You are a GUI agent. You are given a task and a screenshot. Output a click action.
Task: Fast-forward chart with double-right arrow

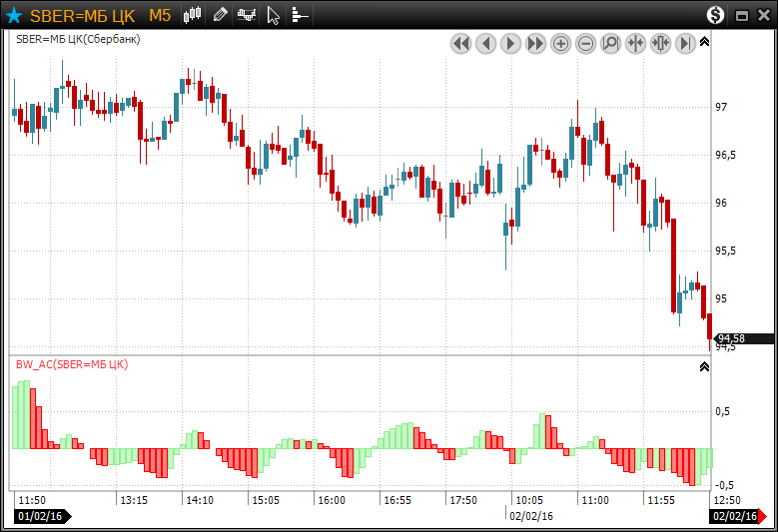(x=535, y=43)
